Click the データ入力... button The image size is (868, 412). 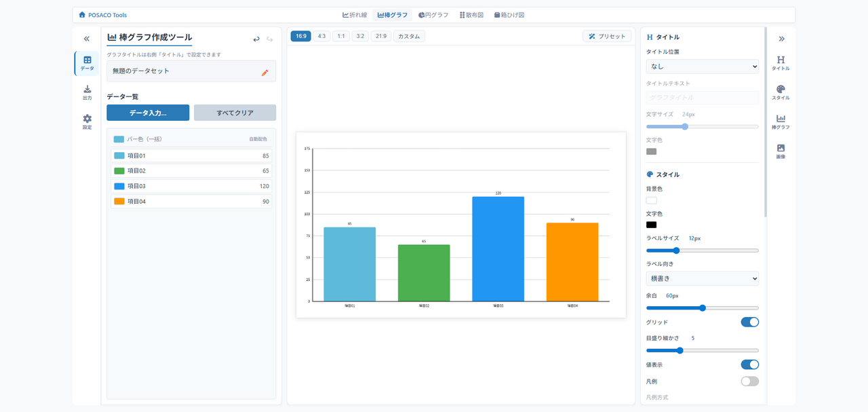point(148,113)
